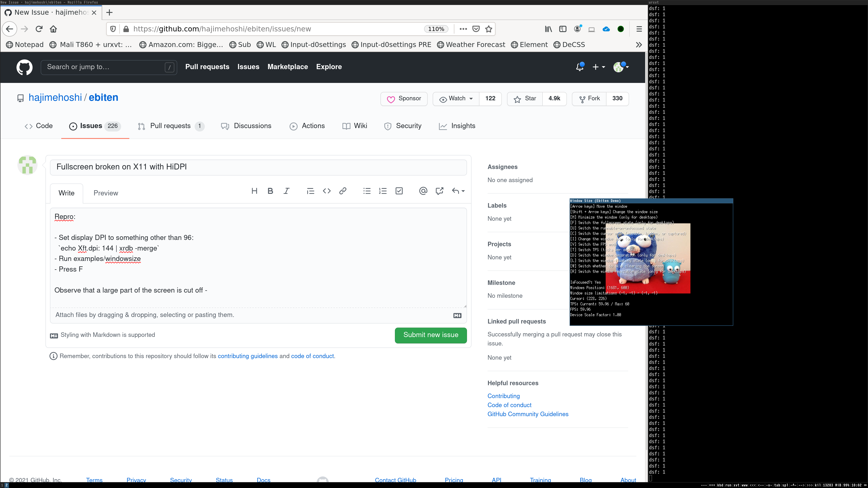The image size is (868, 488).
Task: Click workspace 2 in the bottom bar
Action: point(6,485)
